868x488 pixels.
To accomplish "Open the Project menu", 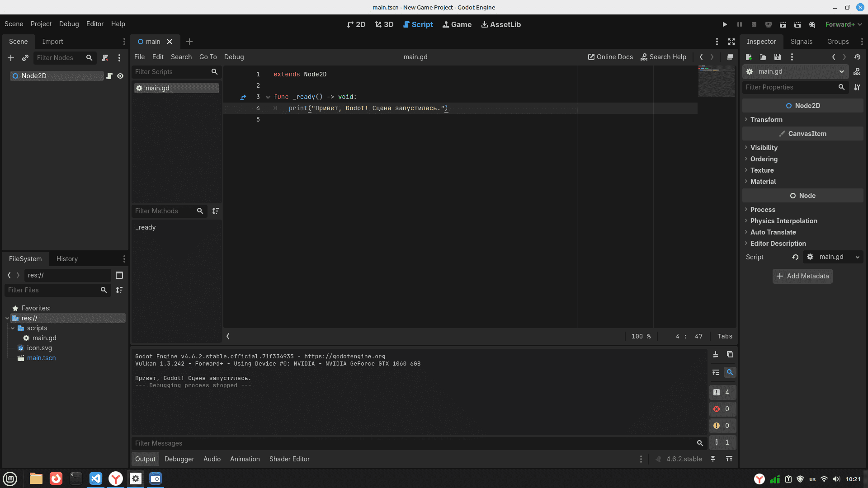I will tap(41, 24).
